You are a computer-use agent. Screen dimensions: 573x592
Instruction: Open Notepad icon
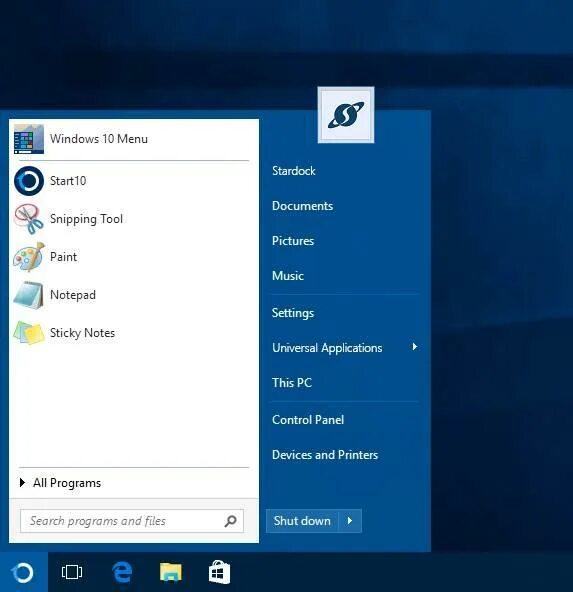pos(29,295)
